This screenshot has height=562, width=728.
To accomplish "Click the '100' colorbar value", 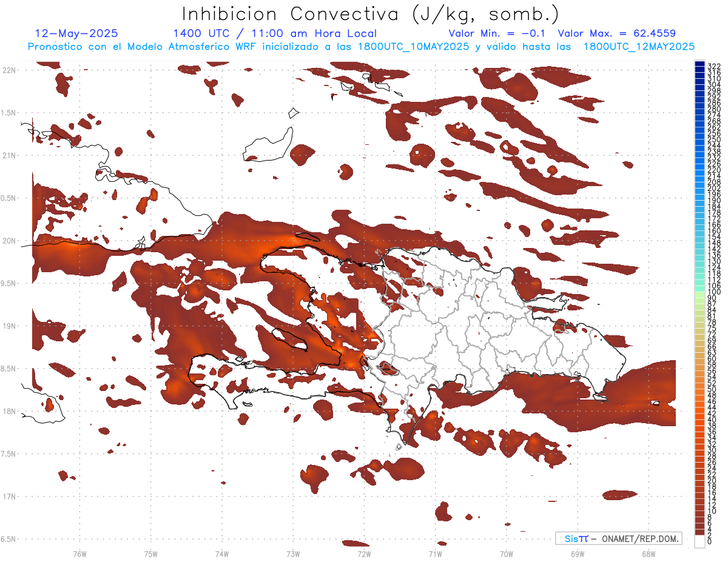I will pos(713,292).
